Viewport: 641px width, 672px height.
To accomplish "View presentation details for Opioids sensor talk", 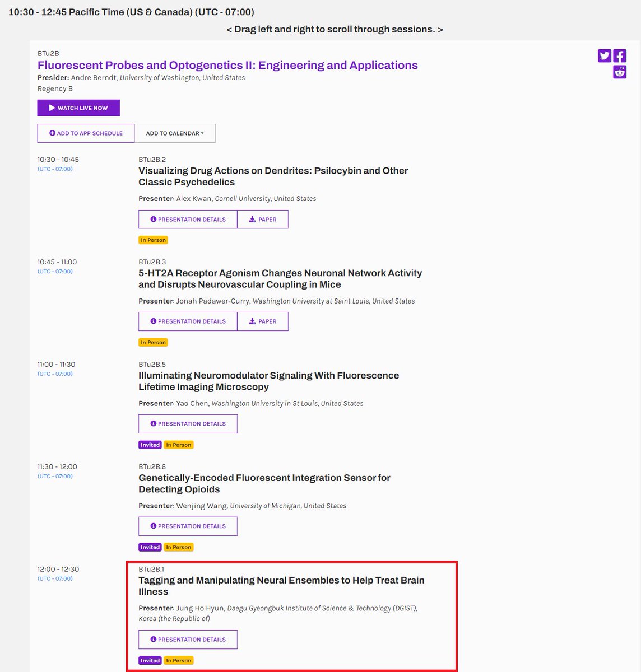I will point(188,526).
